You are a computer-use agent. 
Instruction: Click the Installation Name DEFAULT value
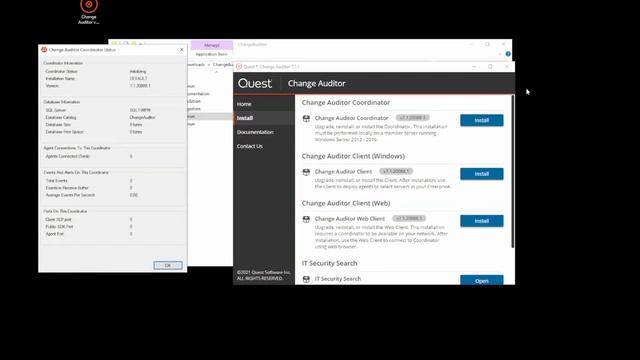point(139,78)
